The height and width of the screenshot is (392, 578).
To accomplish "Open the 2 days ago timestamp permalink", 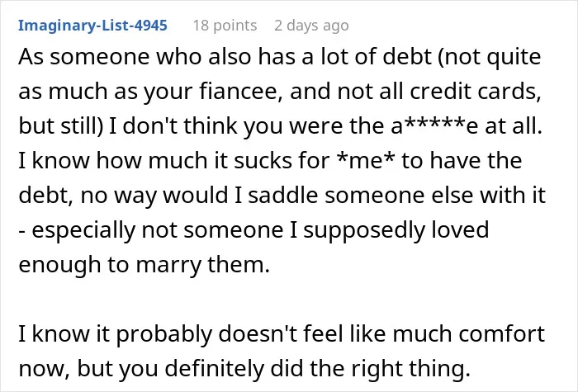I will coord(311,26).
